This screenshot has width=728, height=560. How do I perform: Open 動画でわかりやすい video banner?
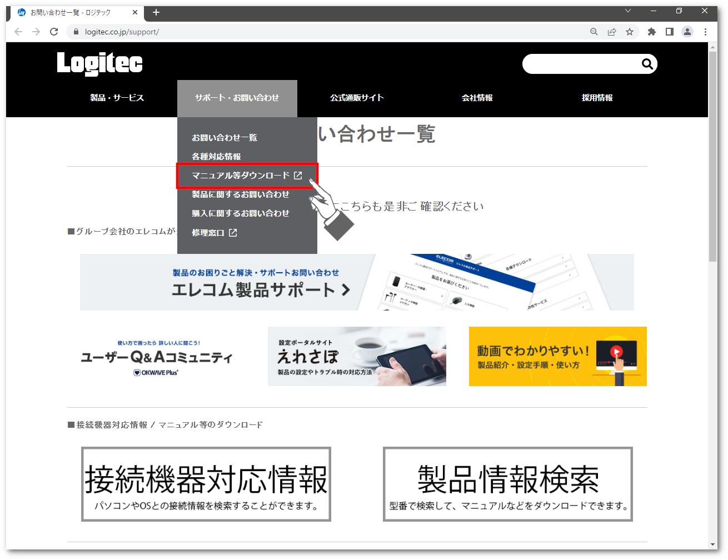[x=558, y=357]
